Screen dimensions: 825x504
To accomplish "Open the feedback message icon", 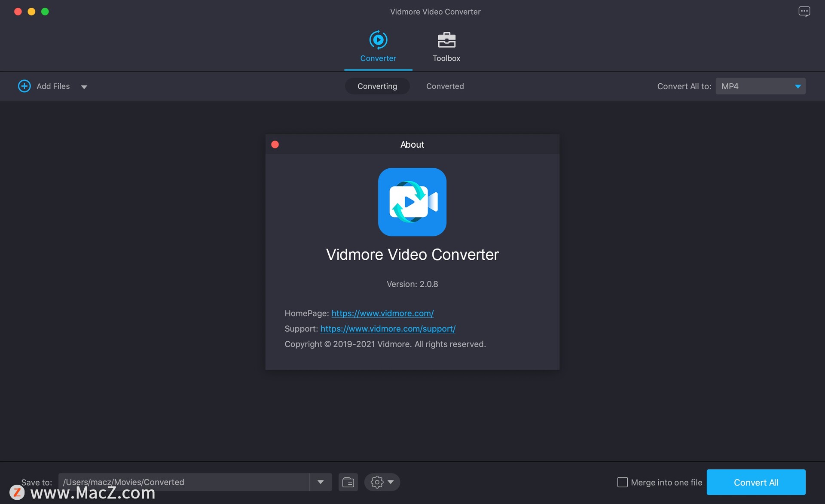I will [804, 12].
